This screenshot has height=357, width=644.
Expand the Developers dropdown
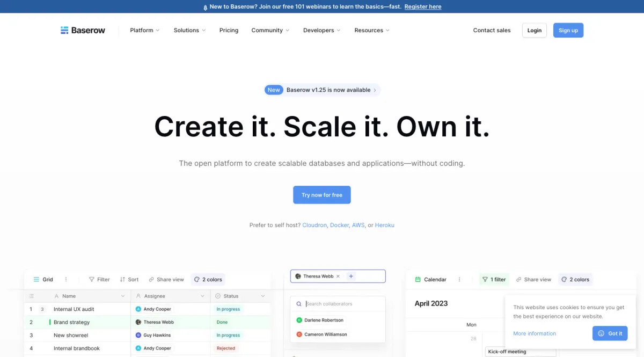click(321, 30)
